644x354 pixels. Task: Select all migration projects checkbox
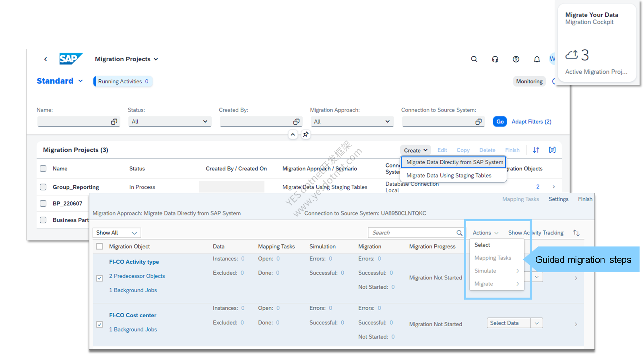point(43,169)
